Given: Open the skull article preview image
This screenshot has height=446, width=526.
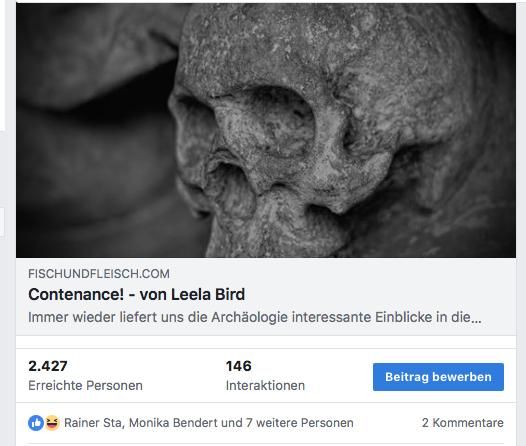Looking at the screenshot, I should [x=266, y=130].
